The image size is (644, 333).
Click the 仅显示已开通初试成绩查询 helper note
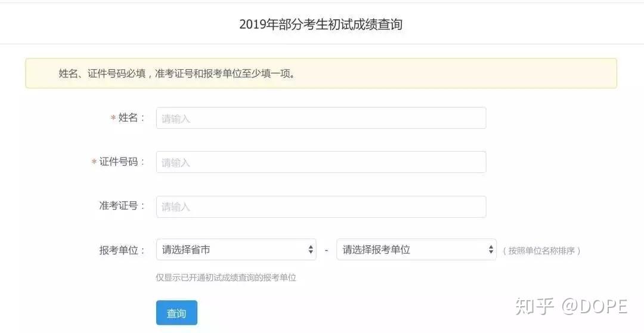click(226, 277)
